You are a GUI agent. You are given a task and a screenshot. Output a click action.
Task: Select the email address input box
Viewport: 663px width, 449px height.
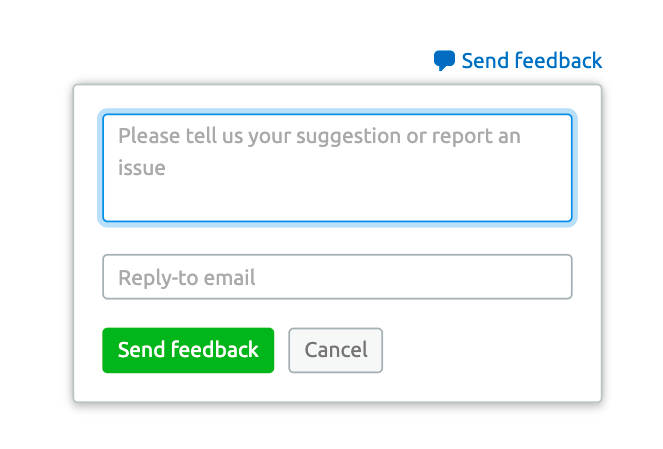(x=337, y=277)
